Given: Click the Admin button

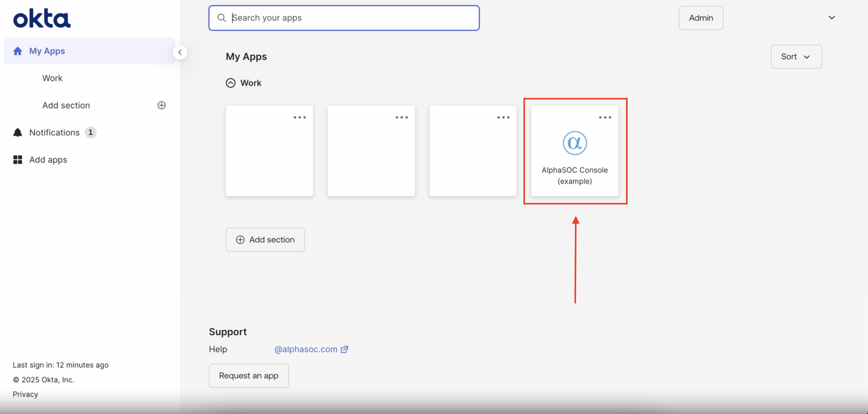Looking at the screenshot, I should pos(700,18).
